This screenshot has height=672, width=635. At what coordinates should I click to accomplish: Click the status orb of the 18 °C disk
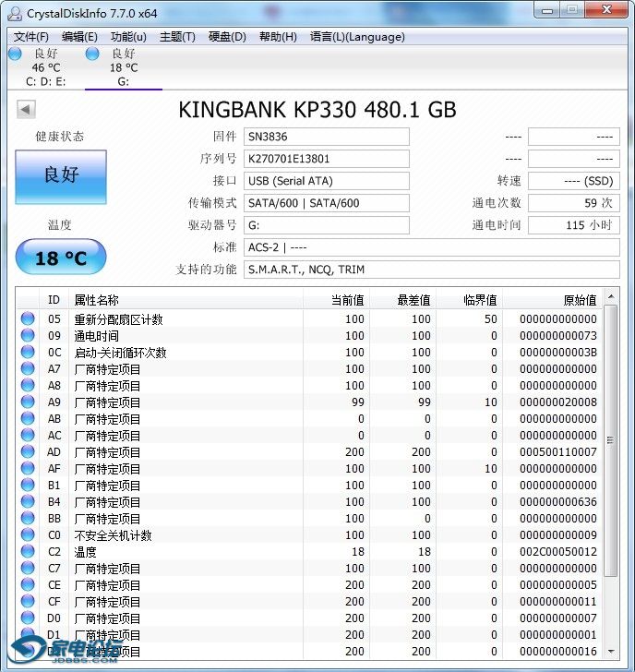(92, 54)
